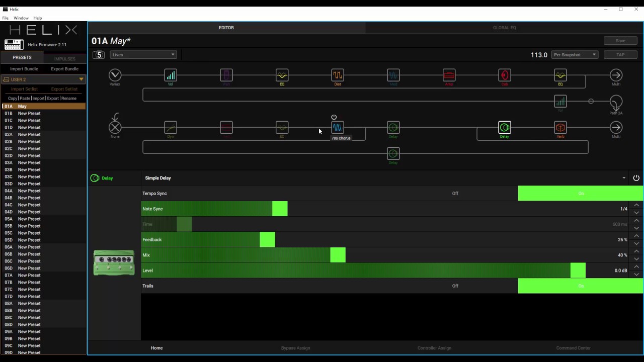Click the Mix slider handle
Image resolution: width=644 pixels, height=362 pixels.
(338, 255)
